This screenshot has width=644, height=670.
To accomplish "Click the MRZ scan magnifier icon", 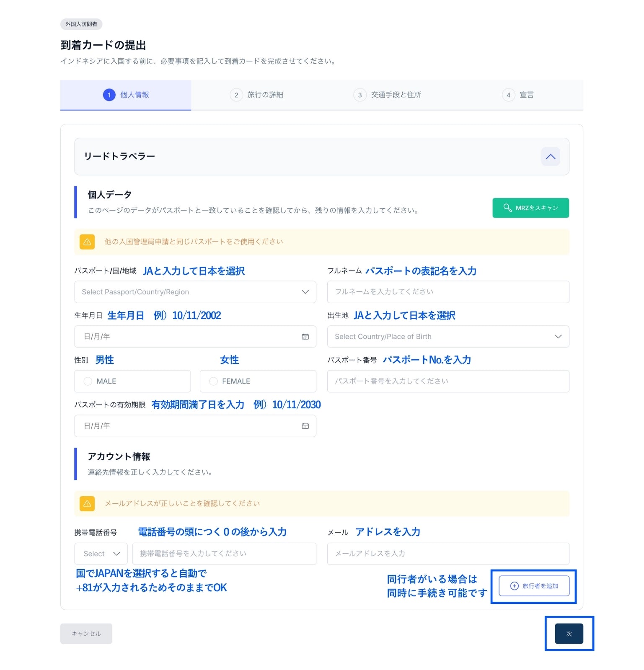I will pyautogui.click(x=507, y=208).
